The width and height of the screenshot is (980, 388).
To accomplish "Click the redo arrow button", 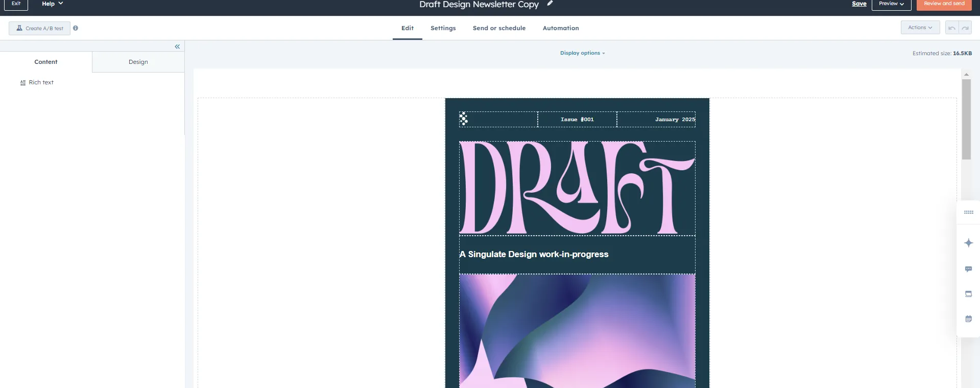I will (x=965, y=28).
